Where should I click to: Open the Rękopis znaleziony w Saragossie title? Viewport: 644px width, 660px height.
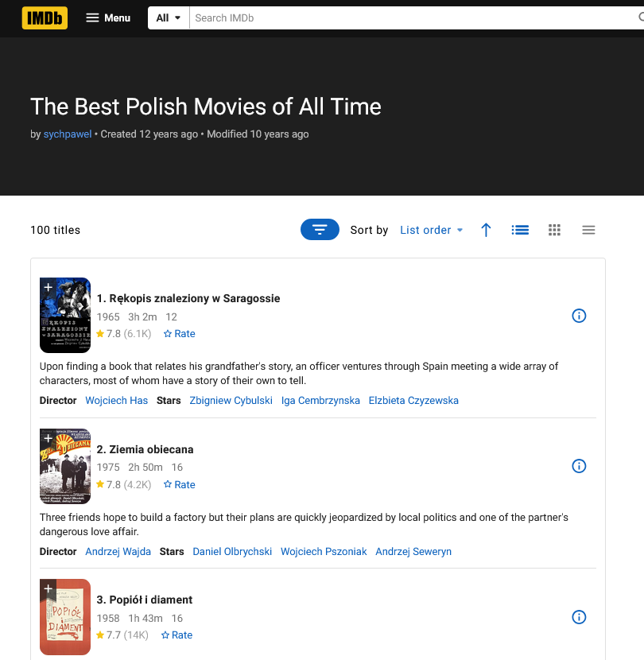click(x=188, y=298)
